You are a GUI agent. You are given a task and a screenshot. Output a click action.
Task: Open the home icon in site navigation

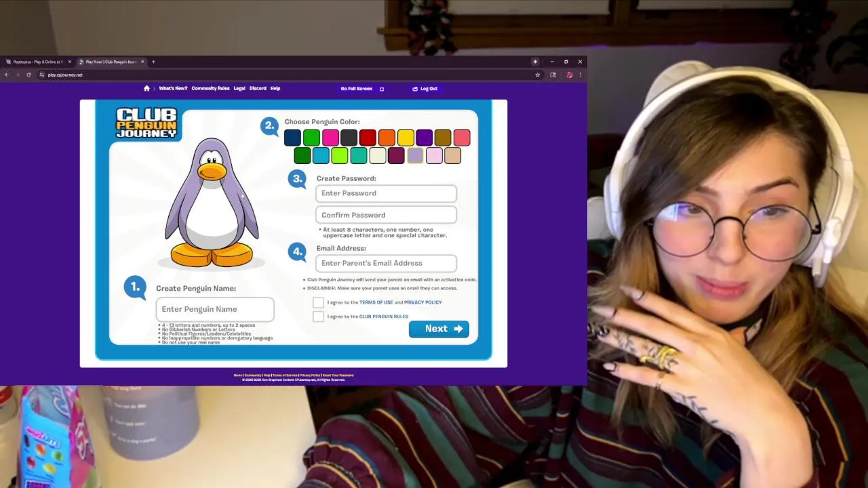point(146,88)
